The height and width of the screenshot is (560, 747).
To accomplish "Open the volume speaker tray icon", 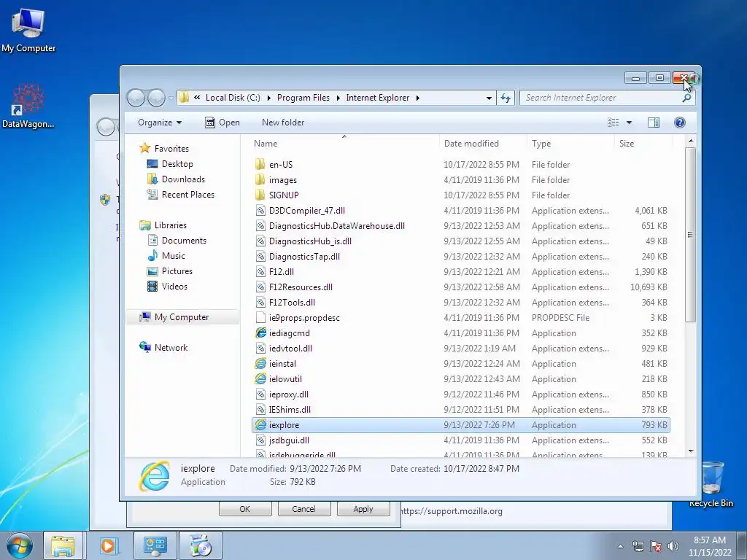I will (x=673, y=546).
